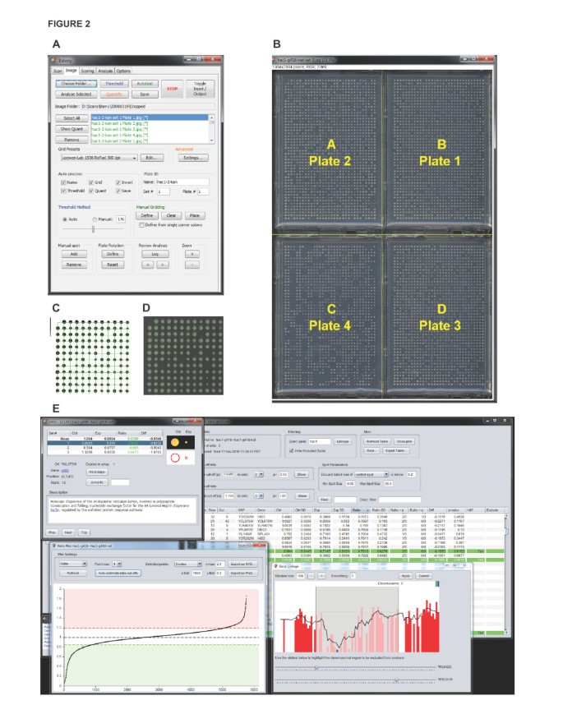Click the orange Quantify button
Image resolution: width=563 pixels, height=728 pixels.
(x=113, y=94)
